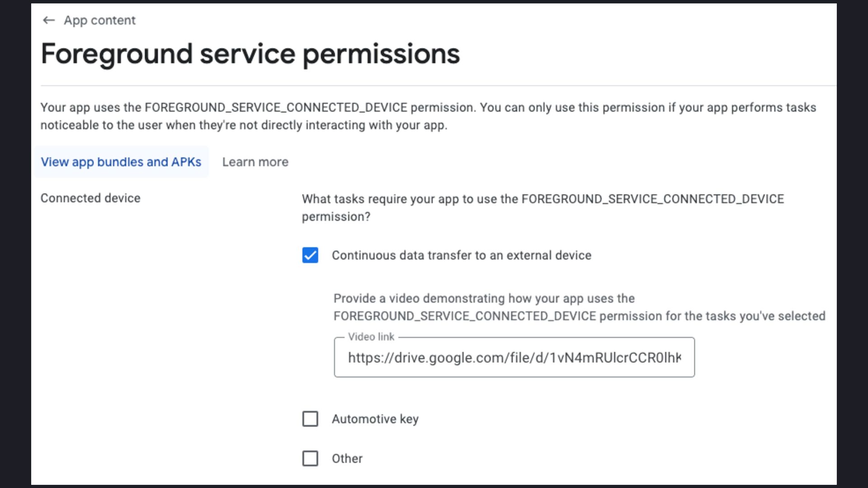
Task: Enable the Automotive key checkbox
Action: [310, 419]
